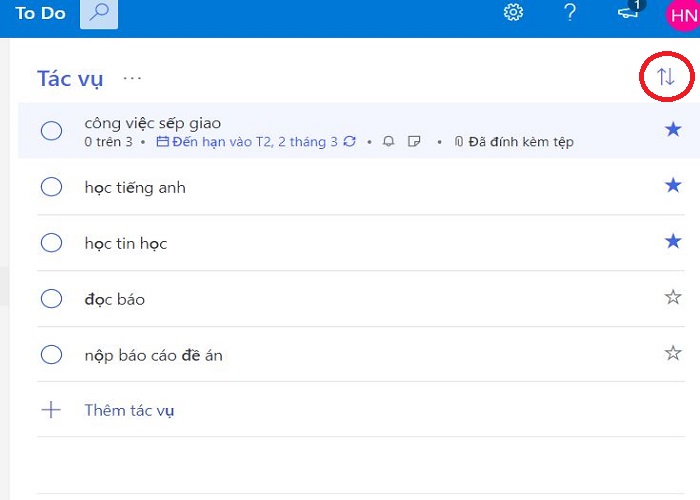The height and width of the screenshot is (500, 700).
Task: Unstar the 'công việc sếp giao' task
Action: [x=673, y=130]
